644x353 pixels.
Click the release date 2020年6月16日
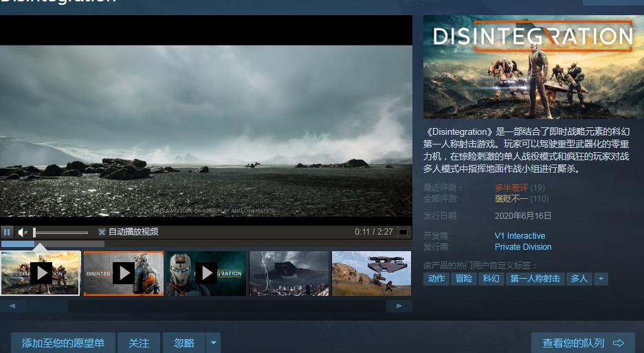[523, 215]
